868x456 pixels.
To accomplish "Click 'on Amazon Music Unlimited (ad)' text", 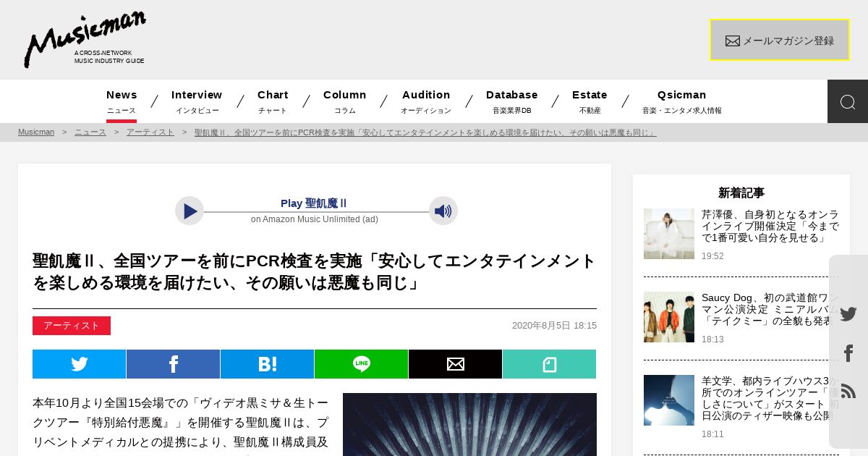I will tap(315, 219).
